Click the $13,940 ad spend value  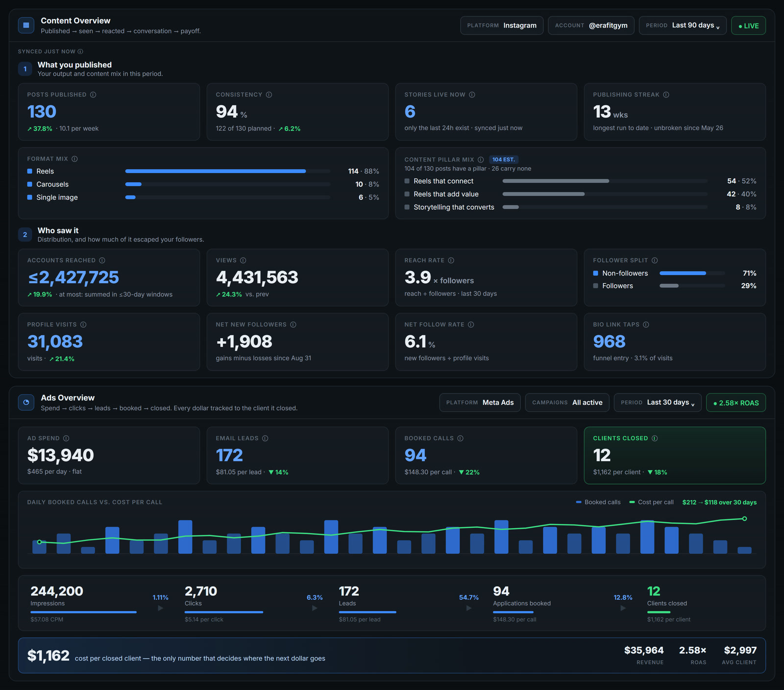[60, 455]
